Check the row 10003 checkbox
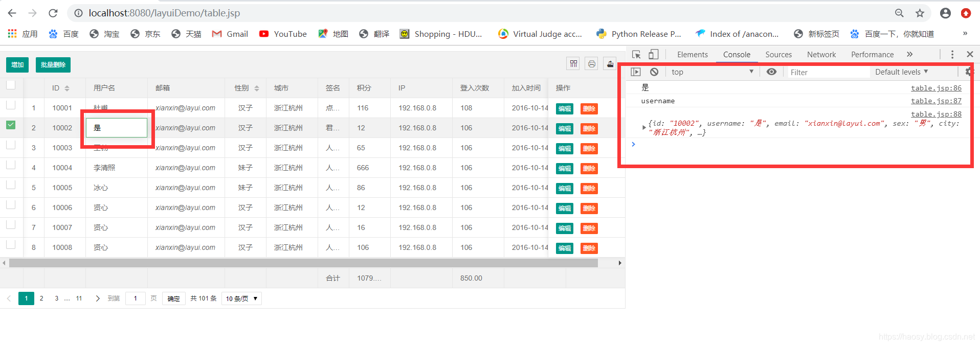 click(x=11, y=145)
